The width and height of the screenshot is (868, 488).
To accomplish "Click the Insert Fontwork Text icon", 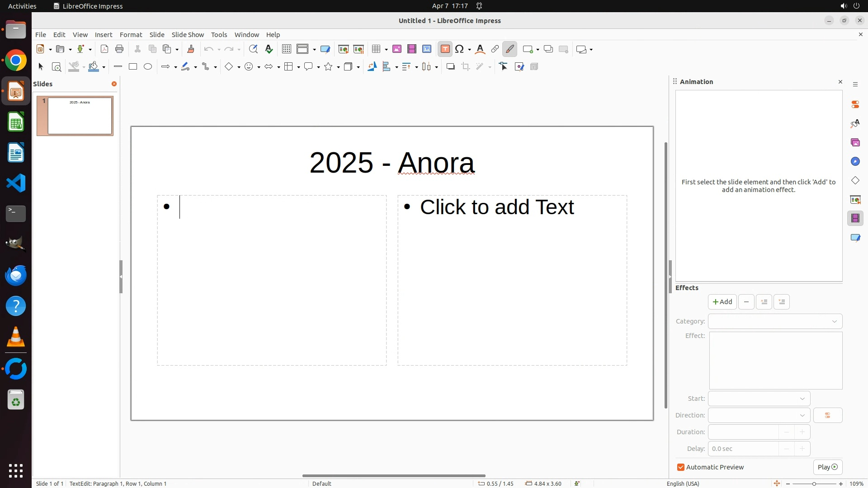I will pos(480,49).
